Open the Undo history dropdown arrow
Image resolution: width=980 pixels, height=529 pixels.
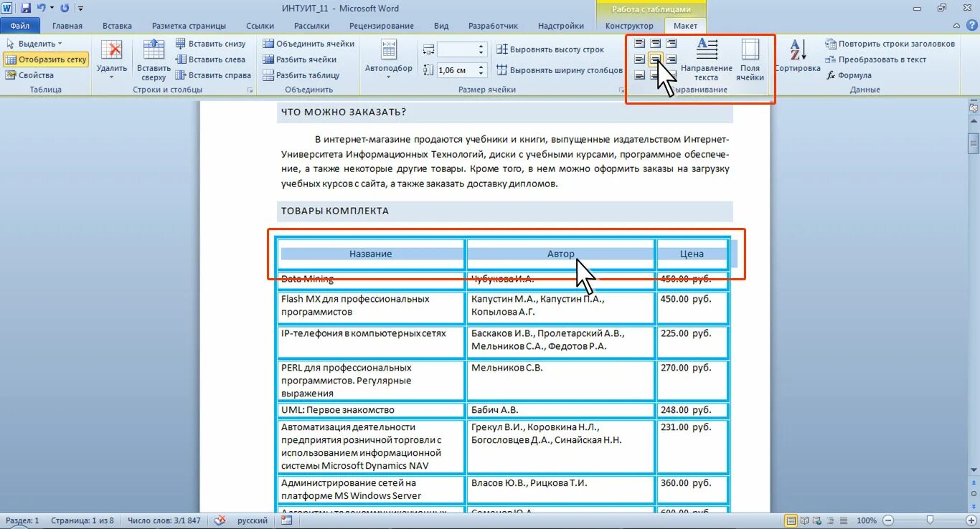[x=52, y=9]
